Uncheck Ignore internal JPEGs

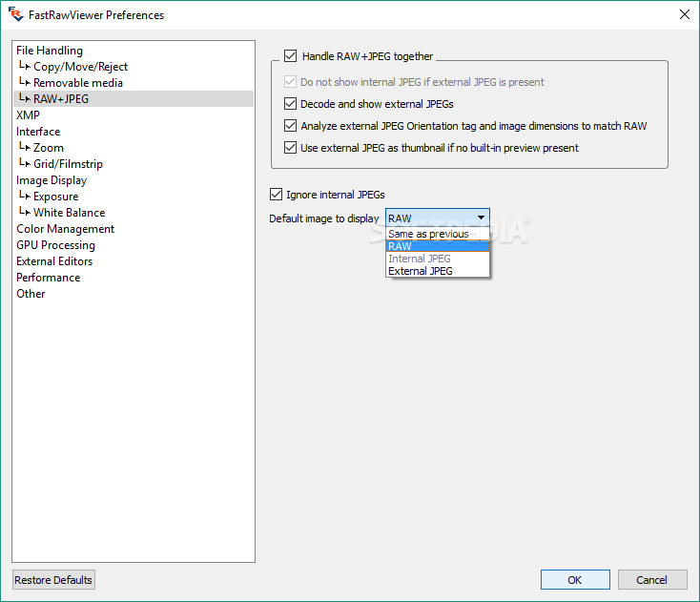pyautogui.click(x=277, y=195)
